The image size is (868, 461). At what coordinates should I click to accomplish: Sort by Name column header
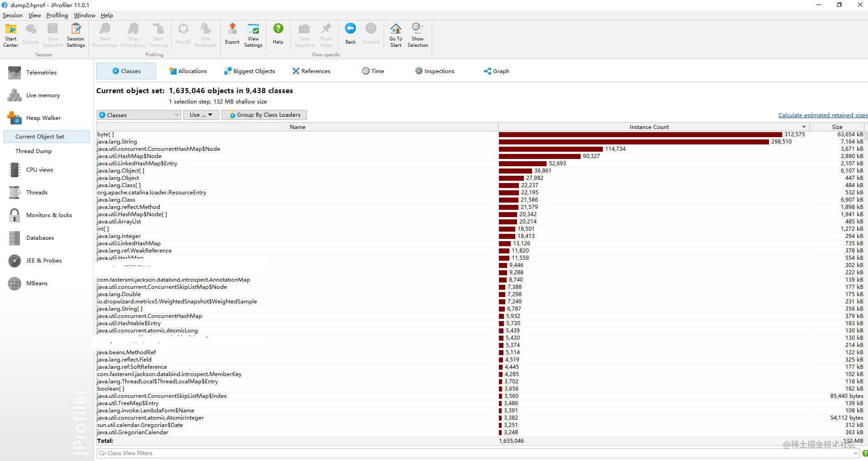[x=297, y=127]
